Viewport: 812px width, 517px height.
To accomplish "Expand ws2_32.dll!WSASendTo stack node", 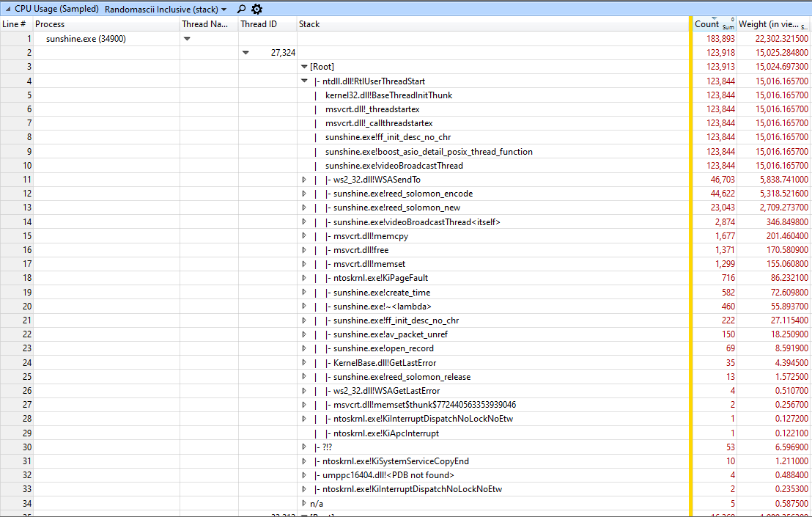I will pos(304,179).
